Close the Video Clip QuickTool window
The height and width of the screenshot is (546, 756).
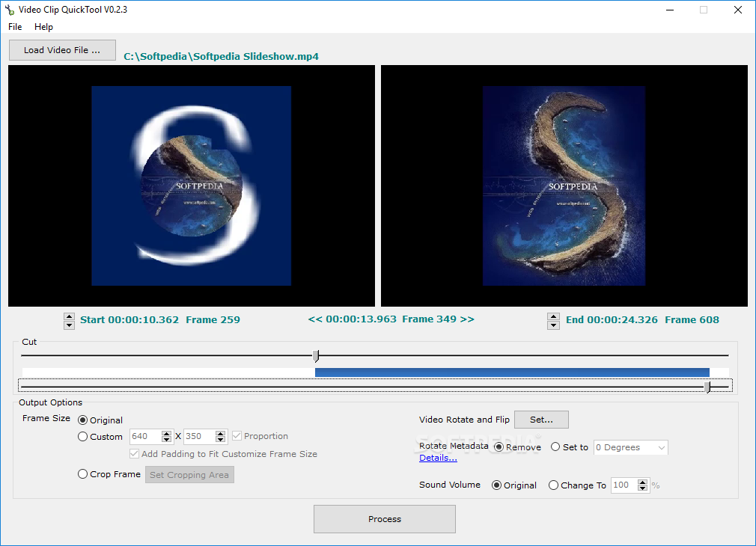pyautogui.click(x=738, y=10)
